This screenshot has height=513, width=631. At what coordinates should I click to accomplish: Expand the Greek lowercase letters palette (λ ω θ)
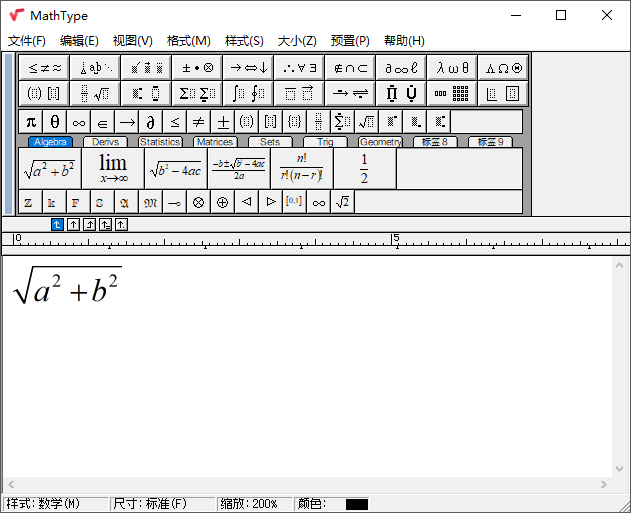(x=452, y=68)
